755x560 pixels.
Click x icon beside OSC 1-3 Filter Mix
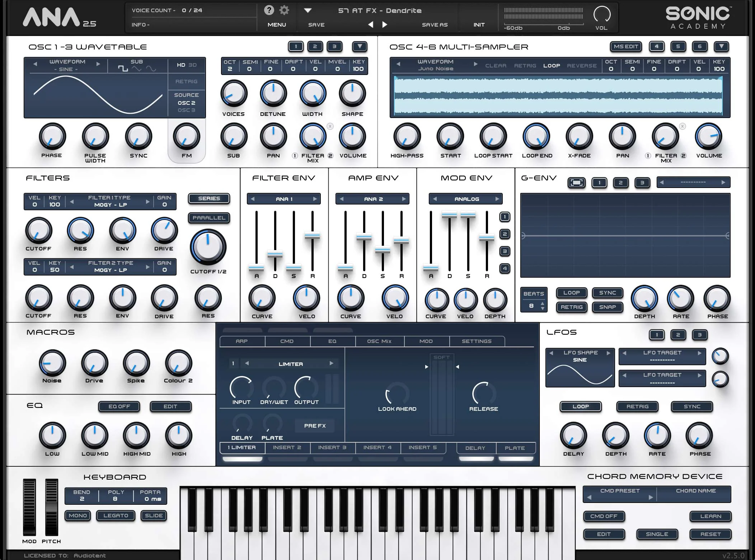tap(330, 126)
